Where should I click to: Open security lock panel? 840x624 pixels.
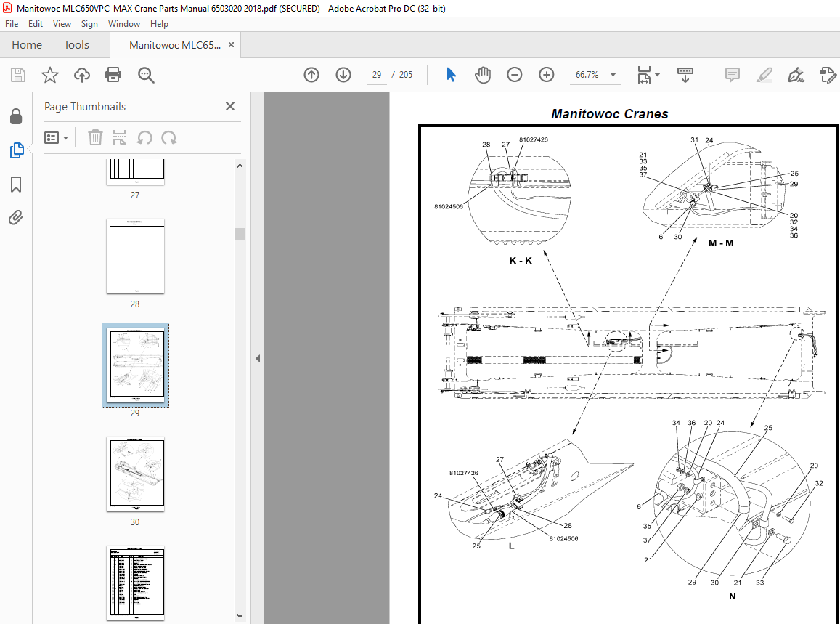point(16,116)
